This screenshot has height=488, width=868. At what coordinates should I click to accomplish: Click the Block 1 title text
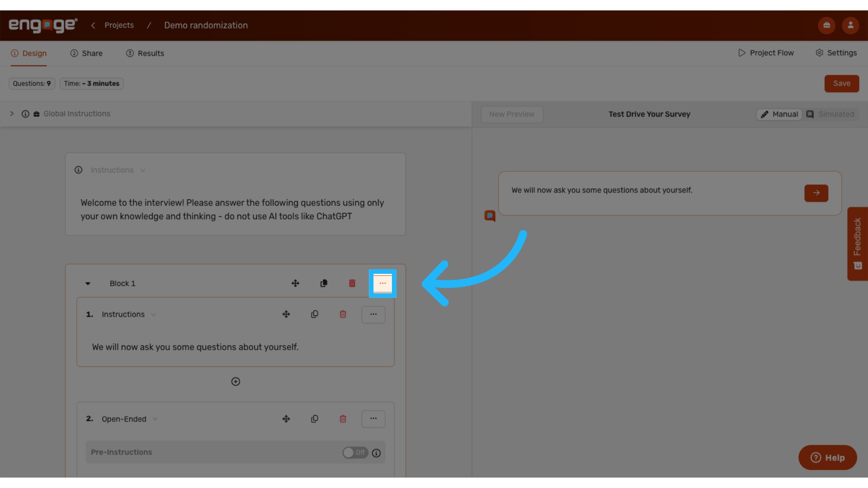pos(123,284)
